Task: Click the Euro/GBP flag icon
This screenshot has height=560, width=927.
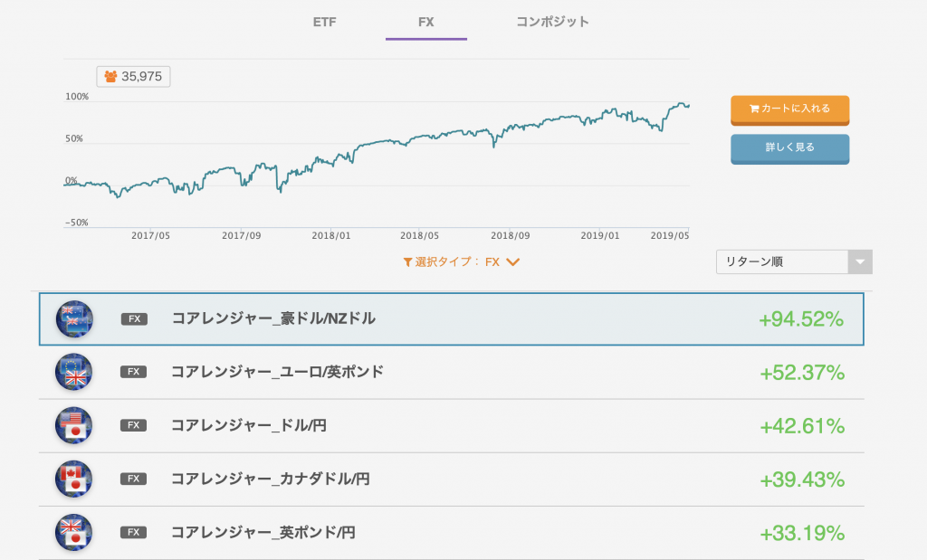Action: point(74,372)
